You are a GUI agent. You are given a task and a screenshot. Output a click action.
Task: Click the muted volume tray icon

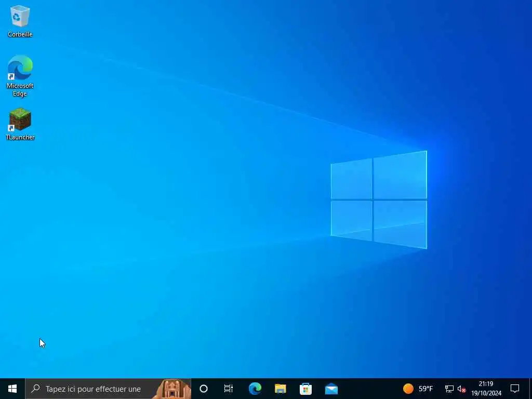pos(461,389)
